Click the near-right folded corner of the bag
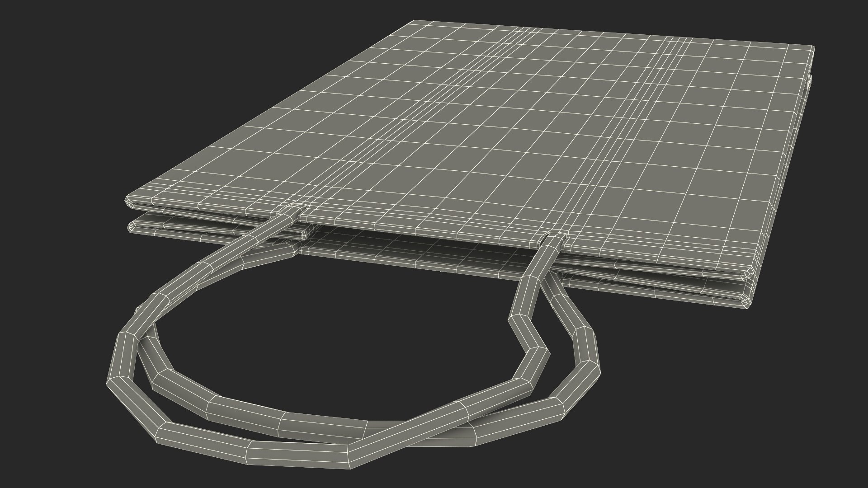868x488 pixels. tap(748, 276)
